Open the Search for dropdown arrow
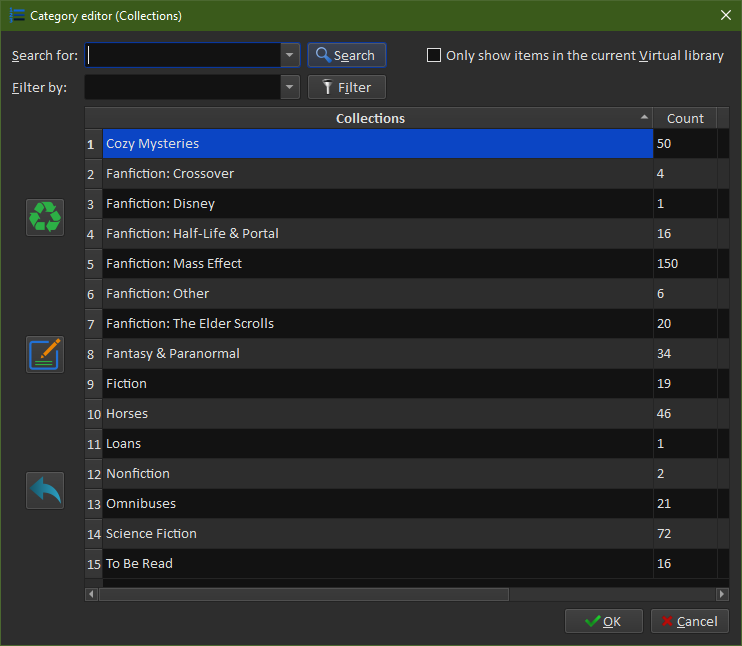This screenshot has width=742, height=646. [290, 55]
